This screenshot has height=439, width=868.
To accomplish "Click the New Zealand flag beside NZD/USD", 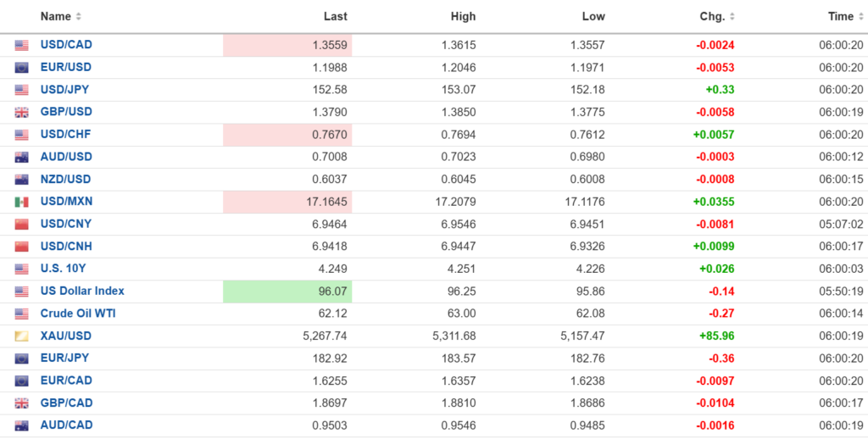I will (x=22, y=180).
